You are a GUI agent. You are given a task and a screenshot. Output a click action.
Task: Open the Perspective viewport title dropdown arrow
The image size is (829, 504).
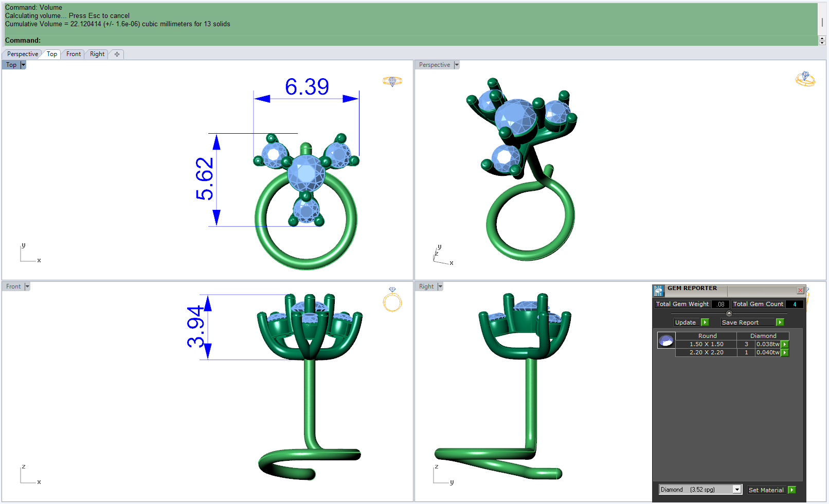[x=456, y=65]
